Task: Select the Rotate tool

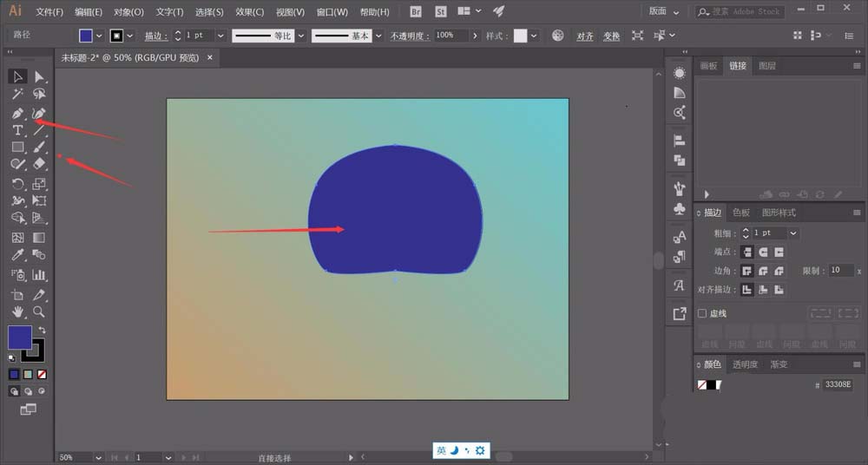Action: tap(17, 184)
